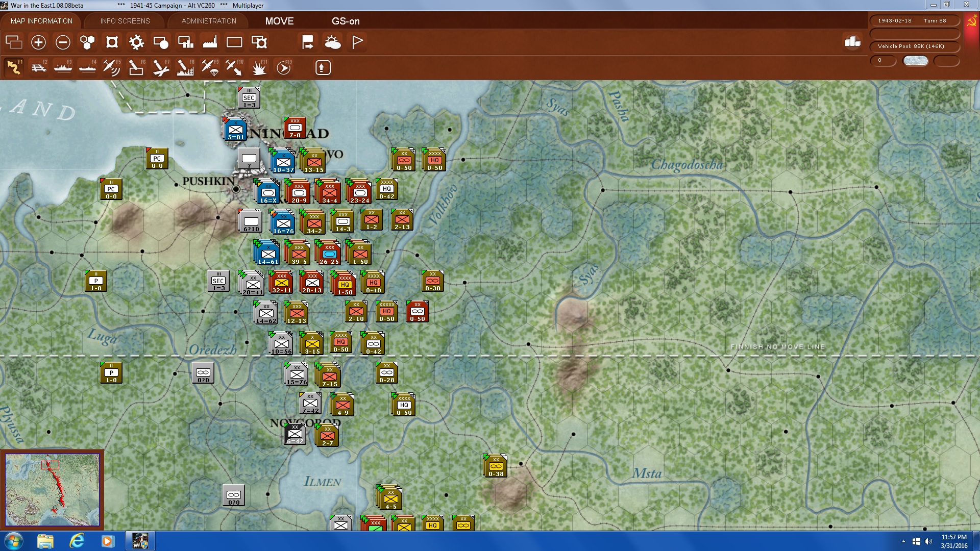This screenshot has width=980, height=551.
Task: Select the F8 bomb city mission icon
Action: click(x=185, y=67)
